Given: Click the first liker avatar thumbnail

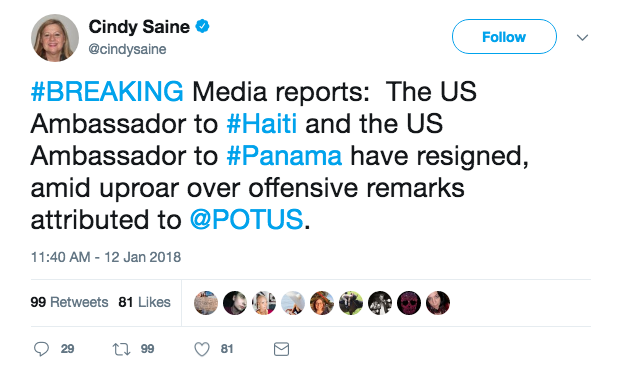Looking at the screenshot, I should (x=206, y=303).
